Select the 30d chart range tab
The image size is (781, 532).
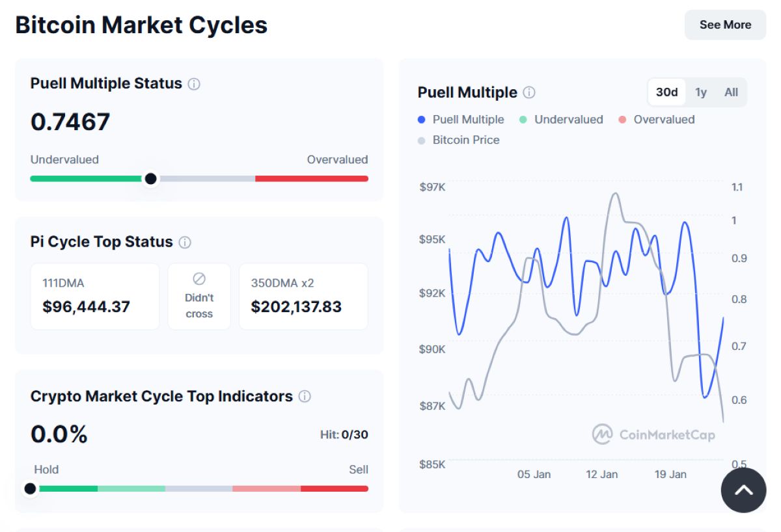coord(666,92)
